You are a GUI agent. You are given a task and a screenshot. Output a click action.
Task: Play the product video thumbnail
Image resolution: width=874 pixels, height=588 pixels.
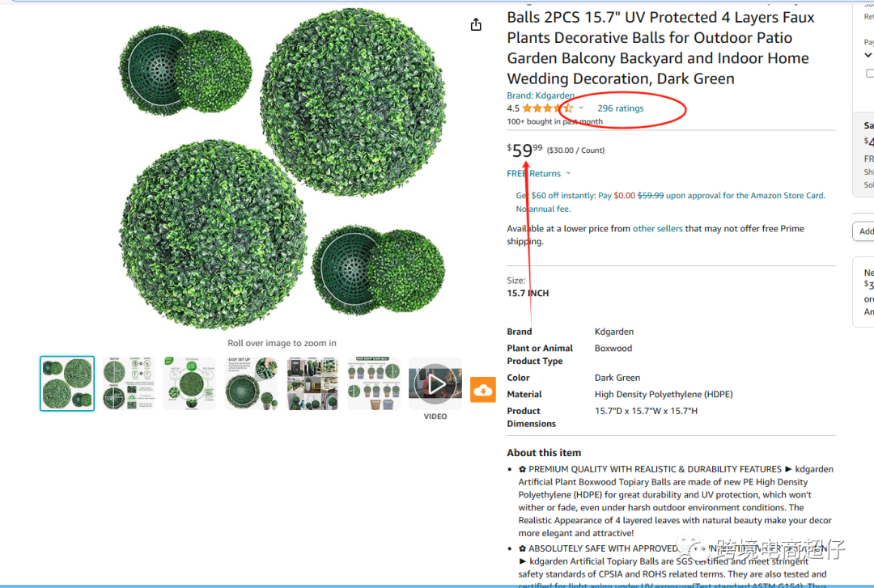[x=435, y=383]
